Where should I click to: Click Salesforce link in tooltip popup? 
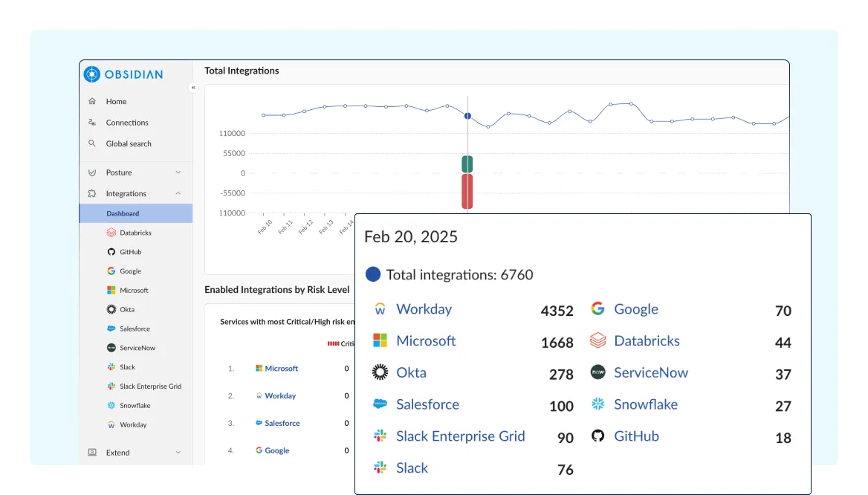tap(427, 404)
